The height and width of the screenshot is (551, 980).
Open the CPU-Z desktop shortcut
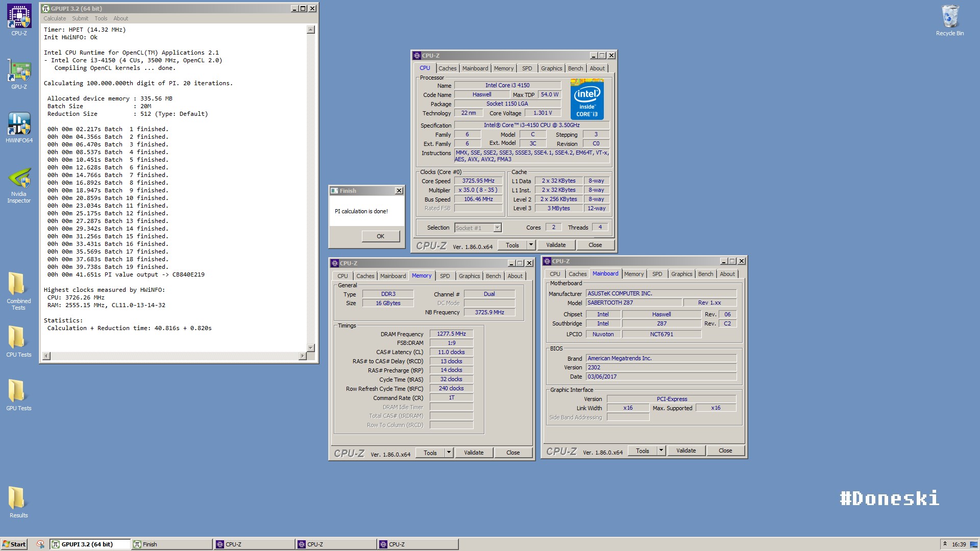(x=19, y=20)
